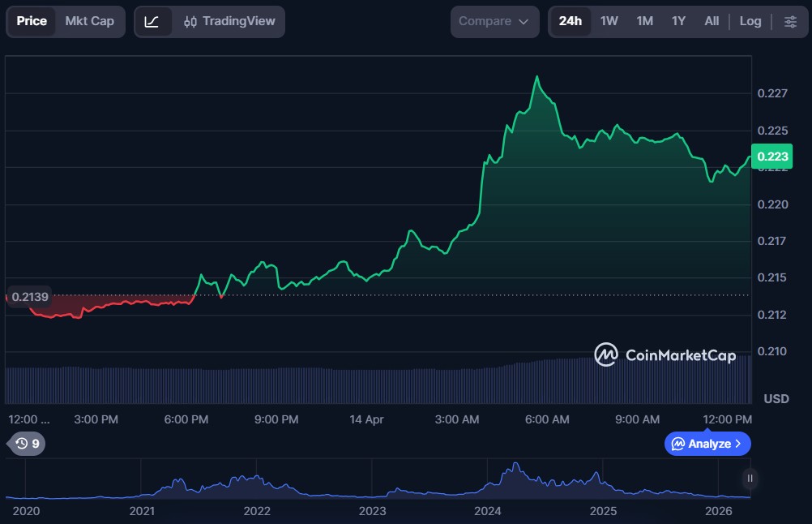
Task: Show the 1Y time range
Action: [678, 22]
